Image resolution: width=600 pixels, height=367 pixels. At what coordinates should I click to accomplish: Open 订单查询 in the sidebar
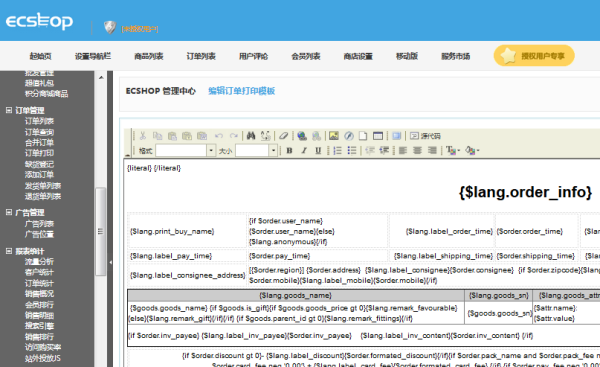pyautogui.click(x=39, y=132)
